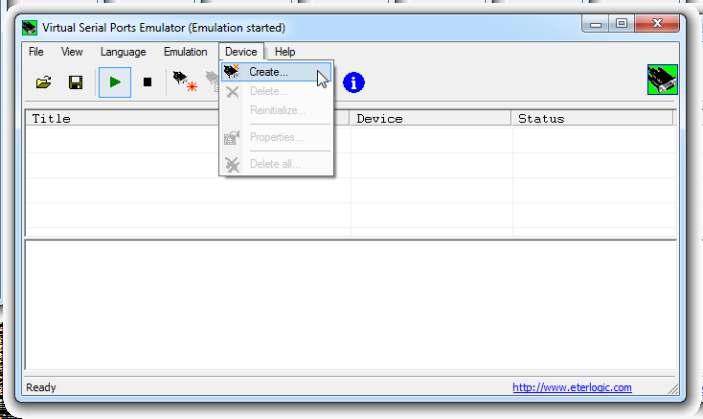Stop emulation with black square button

[x=147, y=82]
